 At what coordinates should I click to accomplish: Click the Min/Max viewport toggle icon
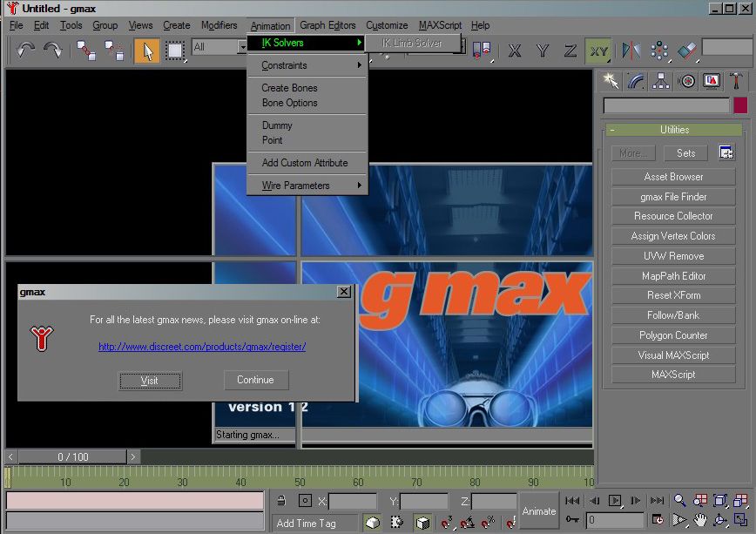coord(740,520)
